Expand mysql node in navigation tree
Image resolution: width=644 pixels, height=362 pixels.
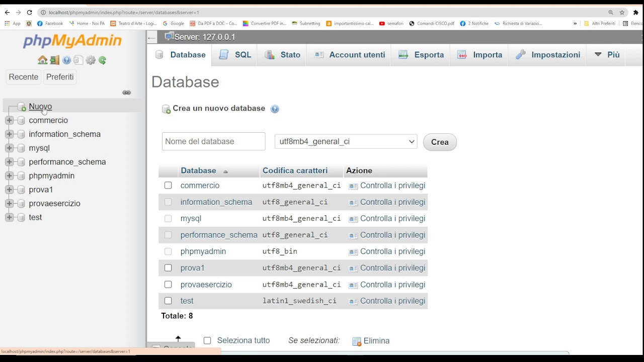tap(9, 148)
